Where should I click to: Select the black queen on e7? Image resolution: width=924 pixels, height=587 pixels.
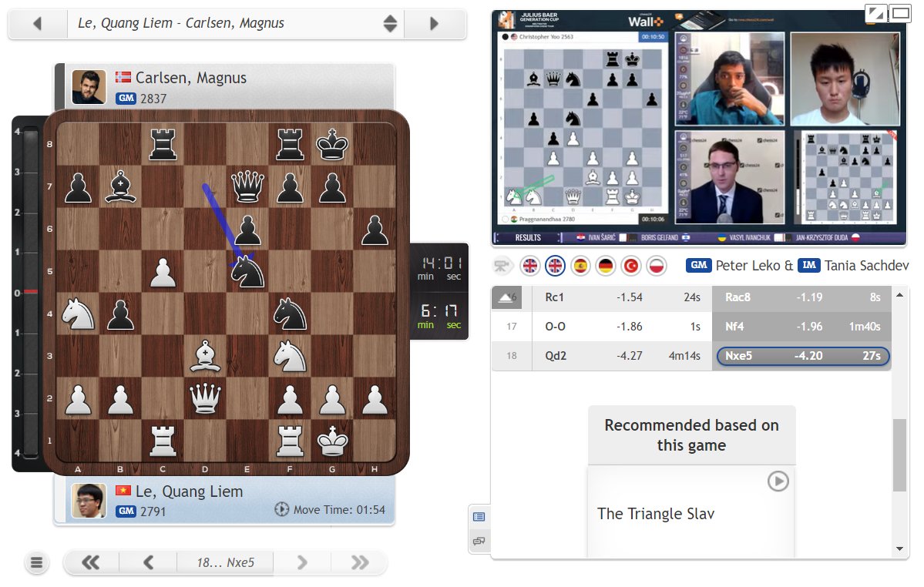(247, 186)
